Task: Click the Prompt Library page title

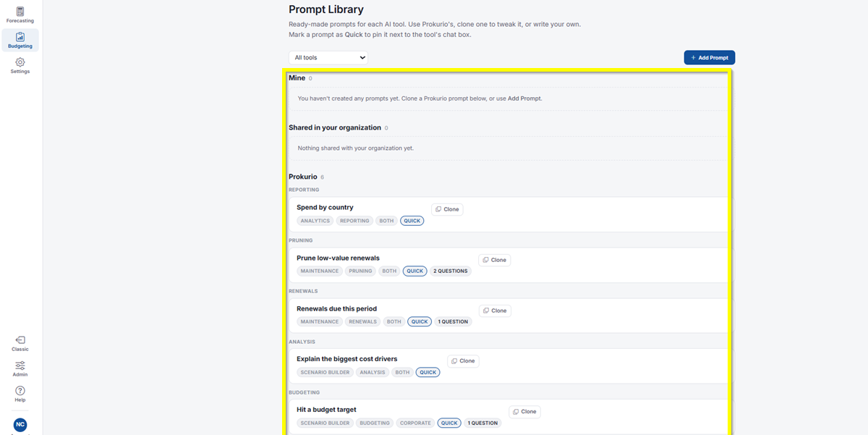Action: [326, 9]
